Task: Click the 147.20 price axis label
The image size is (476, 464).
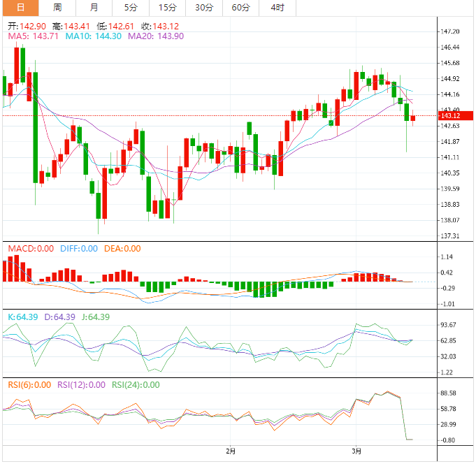Action: click(x=450, y=31)
